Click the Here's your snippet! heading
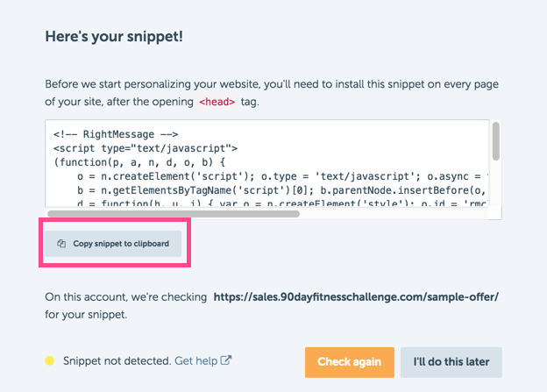The width and height of the screenshot is (547, 392). (114, 36)
